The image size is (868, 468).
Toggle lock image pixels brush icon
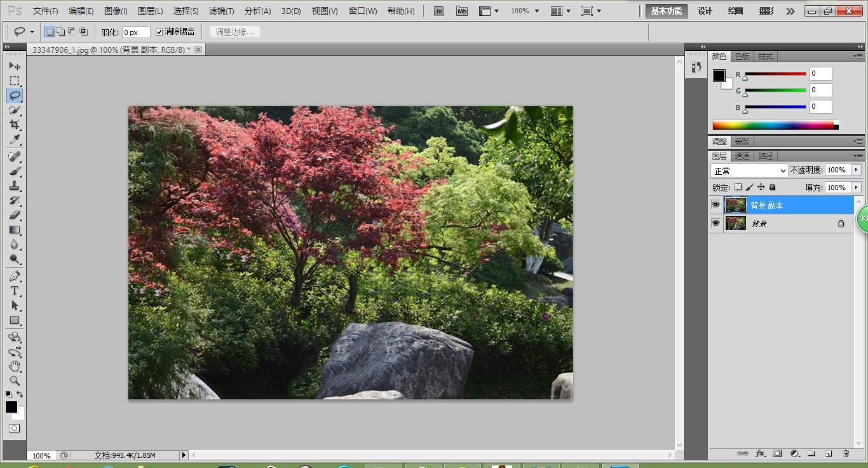749,187
